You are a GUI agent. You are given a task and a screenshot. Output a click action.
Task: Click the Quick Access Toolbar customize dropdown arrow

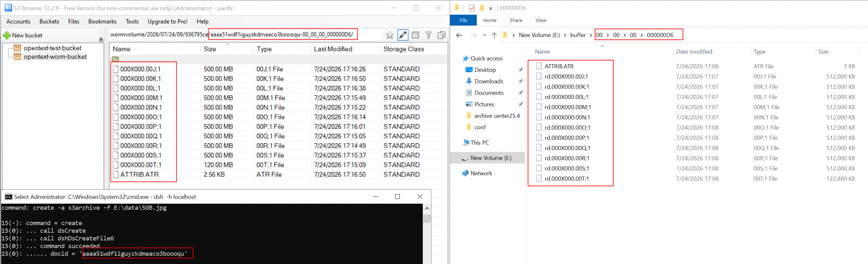pyautogui.click(x=491, y=8)
